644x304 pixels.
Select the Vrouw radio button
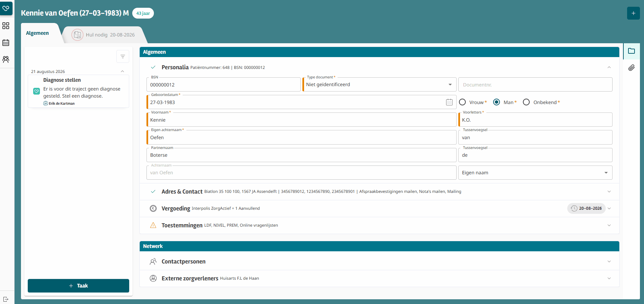(462, 102)
